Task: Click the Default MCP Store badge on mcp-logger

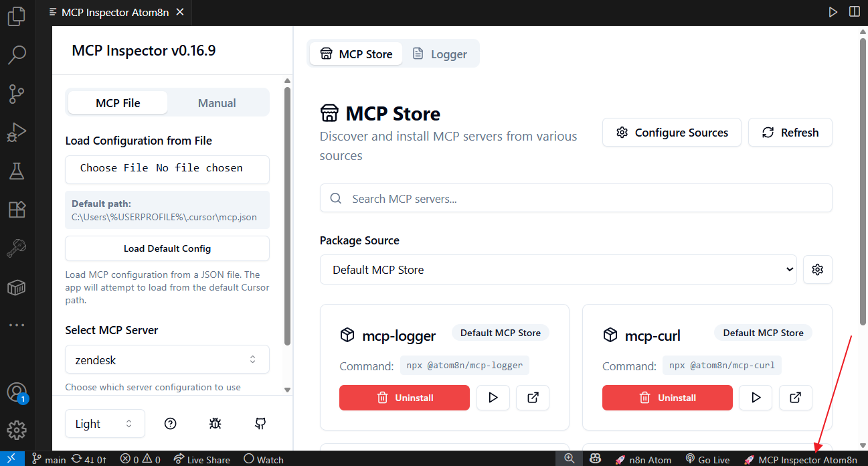Action: click(x=501, y=333)
